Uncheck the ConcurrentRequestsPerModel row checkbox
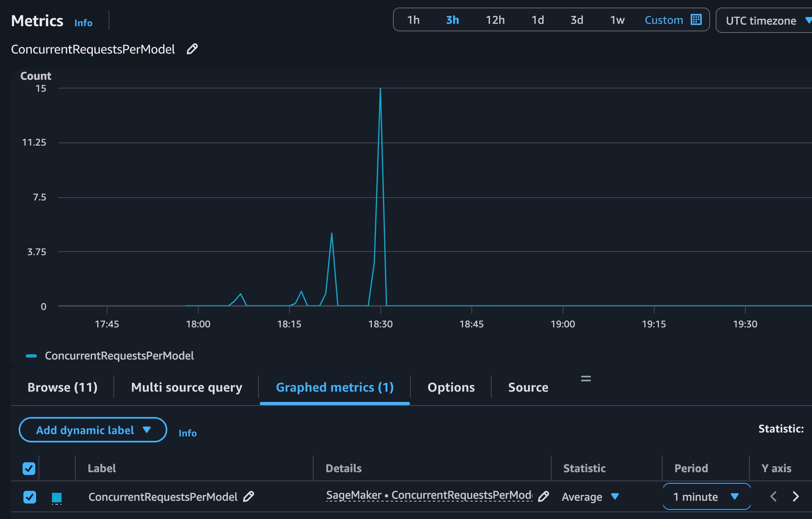 pyautogui.click(x=30, y=496)
